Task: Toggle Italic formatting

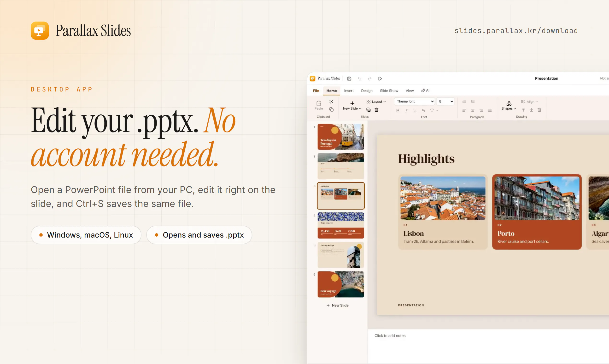Action: pos(406,111)
